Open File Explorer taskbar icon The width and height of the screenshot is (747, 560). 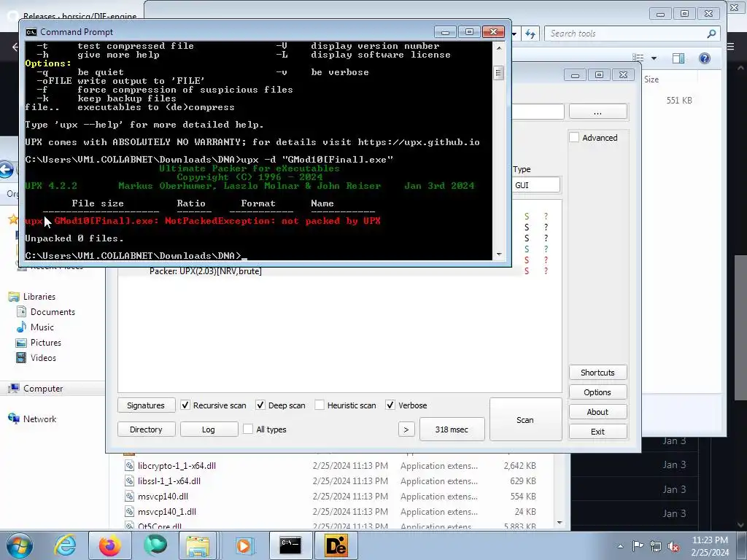198,545
